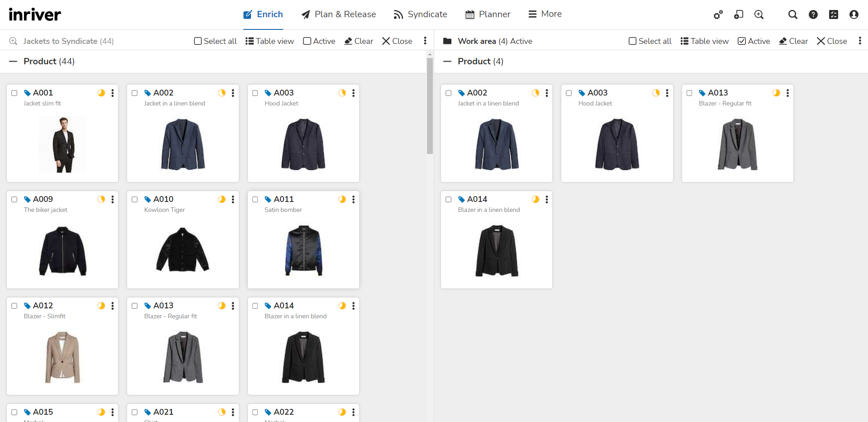Open kebab menu on left A013 card
The width and height of the screenshot is (868, 422).
coord(233,306)
